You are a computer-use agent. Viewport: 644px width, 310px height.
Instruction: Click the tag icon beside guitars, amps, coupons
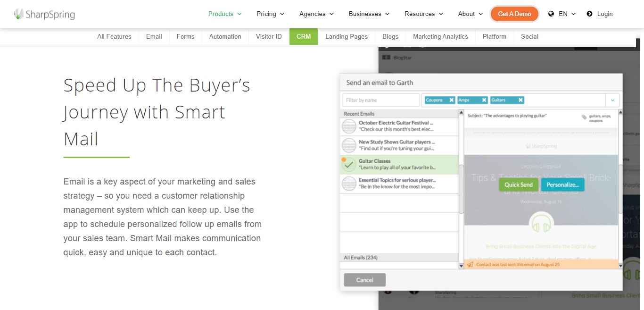click(x=585, y=117)
